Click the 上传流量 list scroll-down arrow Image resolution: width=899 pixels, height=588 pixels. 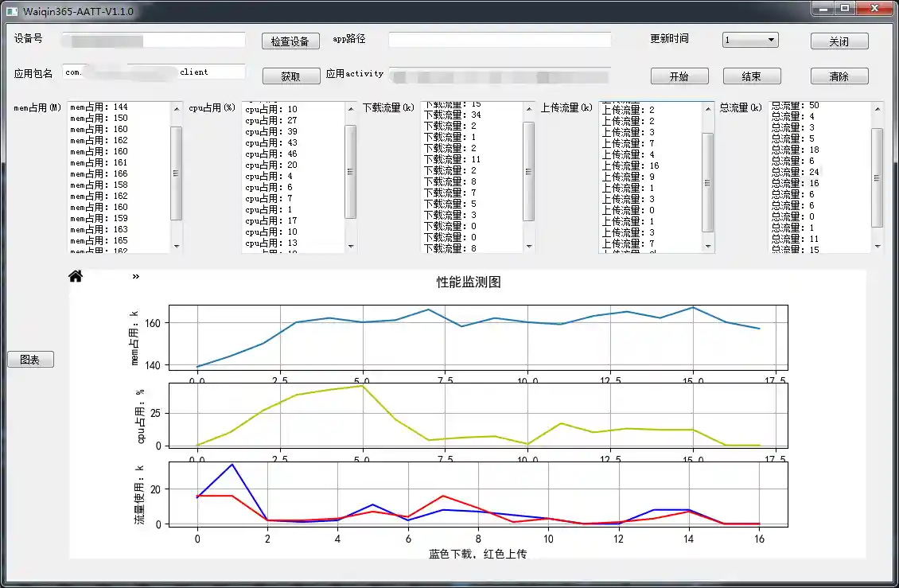click(708, 246)
